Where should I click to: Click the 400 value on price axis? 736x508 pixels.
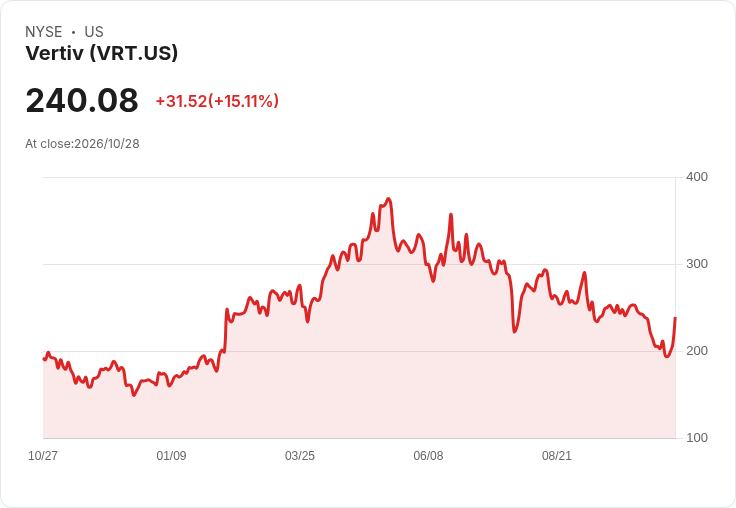[697, 177]
